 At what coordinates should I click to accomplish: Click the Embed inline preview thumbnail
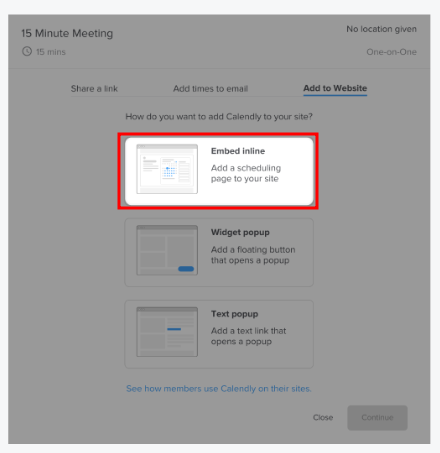167,169
